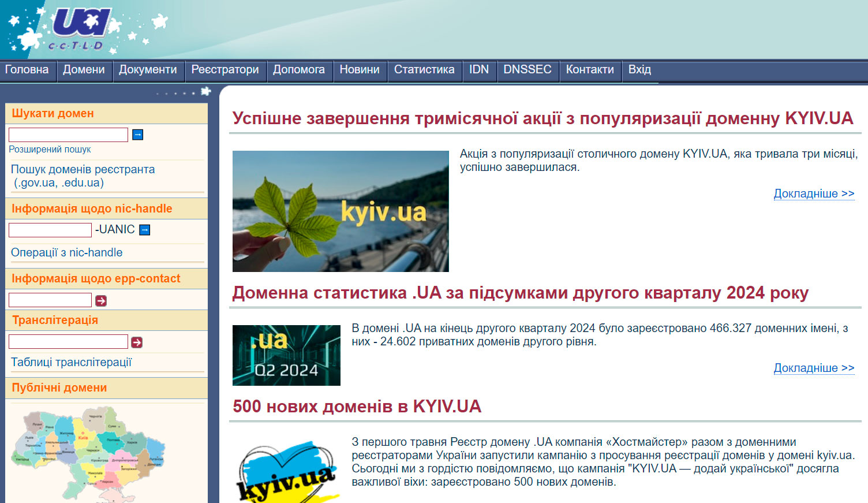
Task: Open the Головна menu item
Action: point(27,70)
